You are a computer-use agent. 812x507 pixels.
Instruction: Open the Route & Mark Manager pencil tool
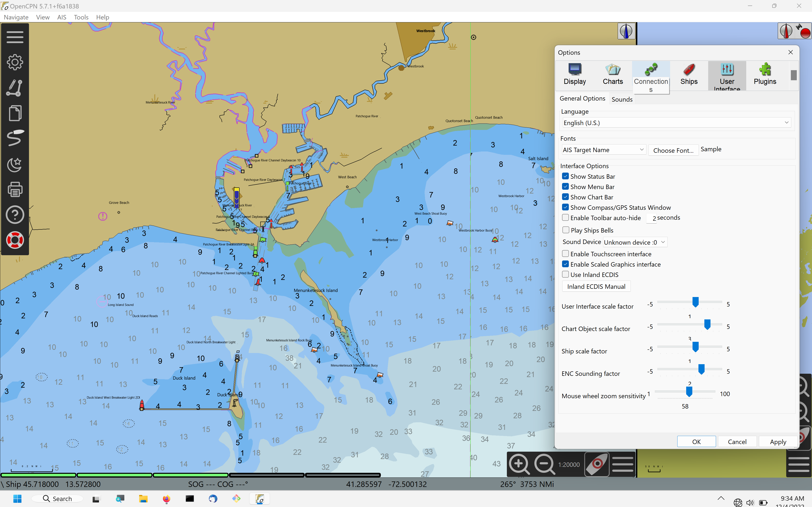pos(15,88)
